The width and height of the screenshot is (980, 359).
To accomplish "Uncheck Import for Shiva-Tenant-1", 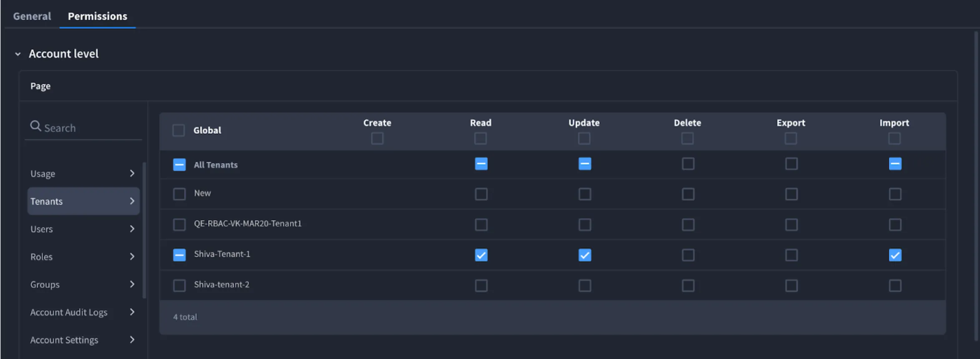I will pyautogui.click(x=895, y=255).
